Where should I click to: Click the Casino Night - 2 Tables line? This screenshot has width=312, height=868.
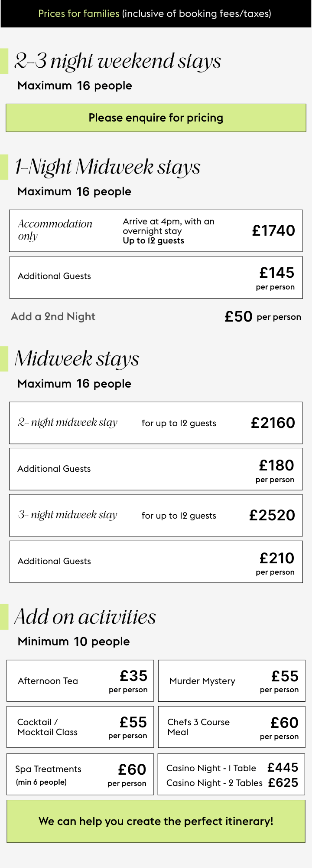(x=232, y=783)
